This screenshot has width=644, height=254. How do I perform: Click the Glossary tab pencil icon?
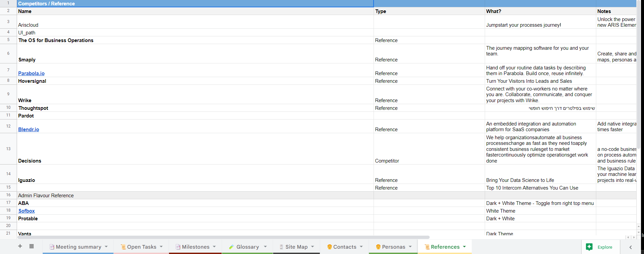[231, 247]
